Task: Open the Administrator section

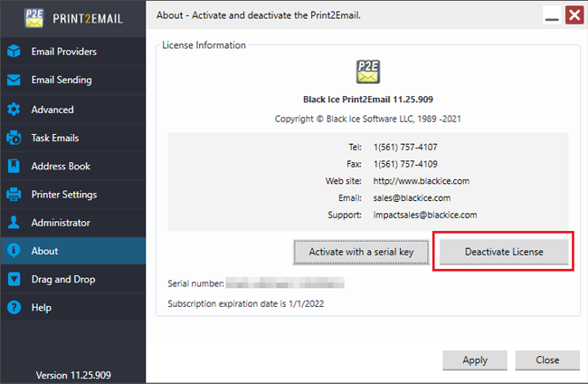Action: [73, 223]
